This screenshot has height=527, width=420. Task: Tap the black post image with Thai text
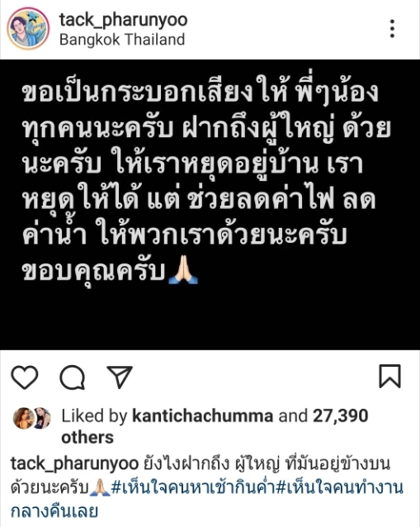[210, 205]
